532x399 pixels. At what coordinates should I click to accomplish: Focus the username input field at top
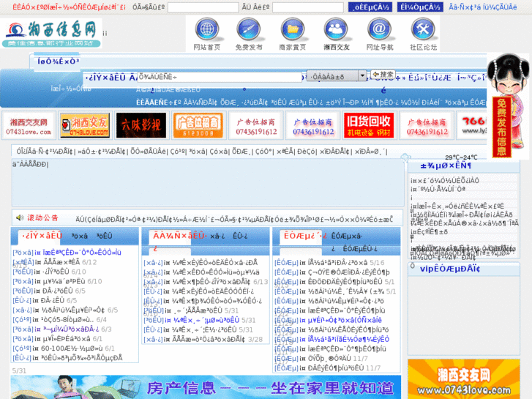point(203,7)
